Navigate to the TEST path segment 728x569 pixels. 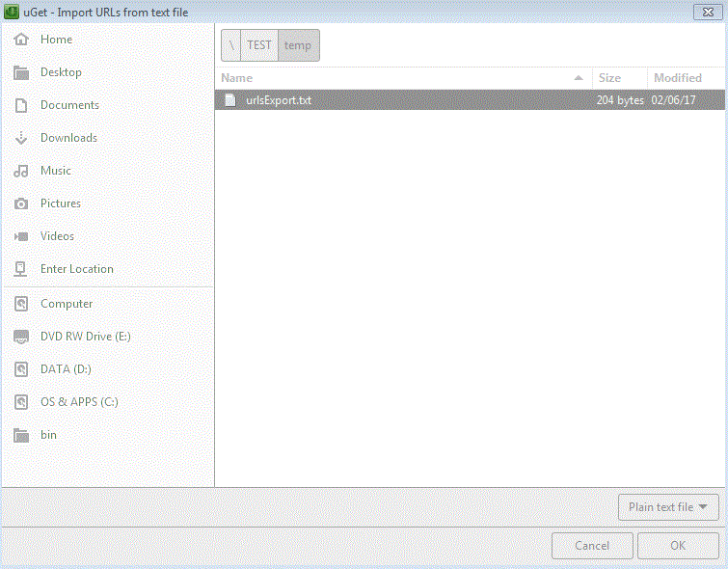(x=258, y=45)
